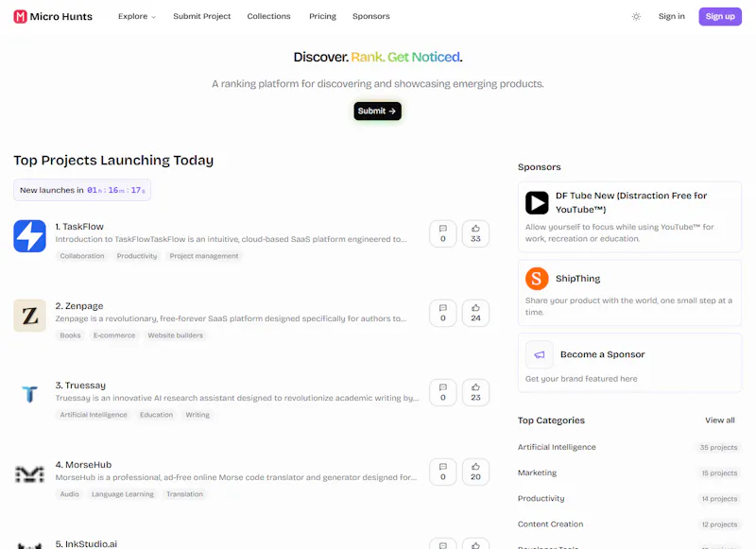The image size is (756, 549).
Task: Open the 1. TaskFlow project title
Action: [x=79, y=227]
